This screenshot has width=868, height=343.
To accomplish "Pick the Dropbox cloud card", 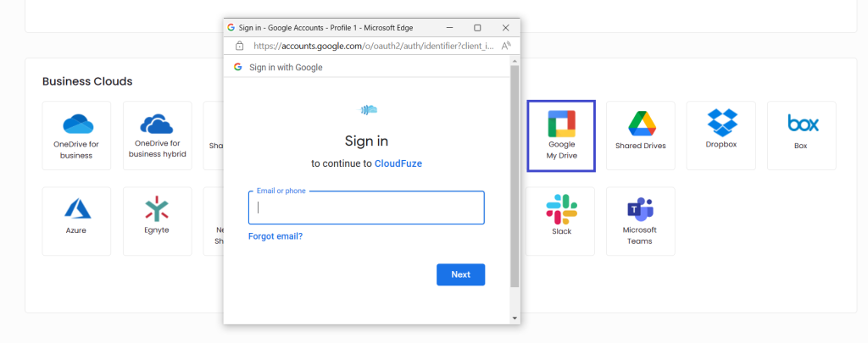I will click(x=721, y=136).
